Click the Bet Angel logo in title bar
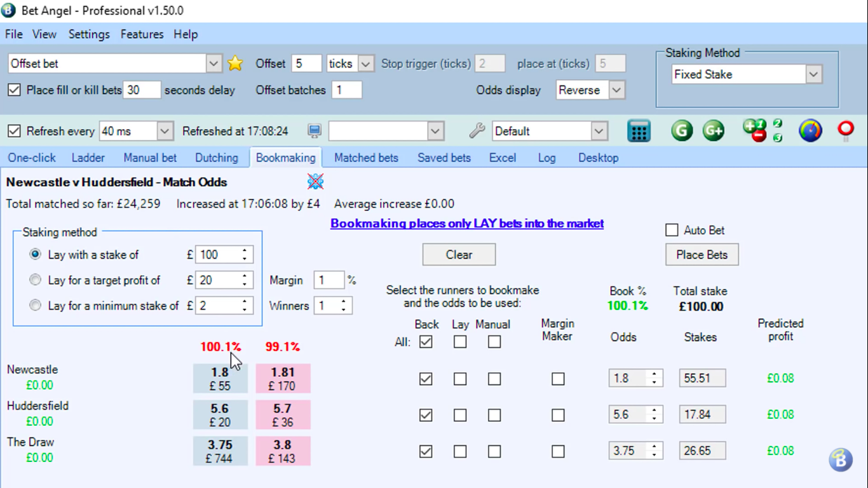This screenshot has height=488, width=868. tap(9, 10)
